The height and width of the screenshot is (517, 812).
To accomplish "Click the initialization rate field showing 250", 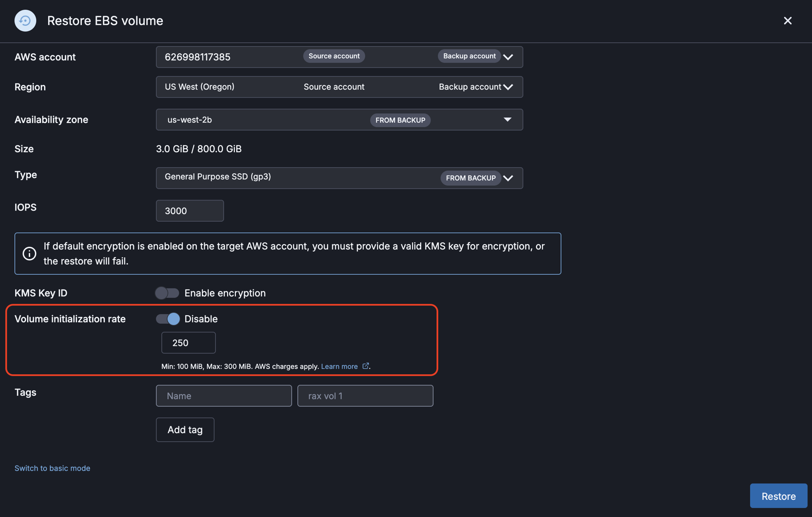I will point(188,343).
